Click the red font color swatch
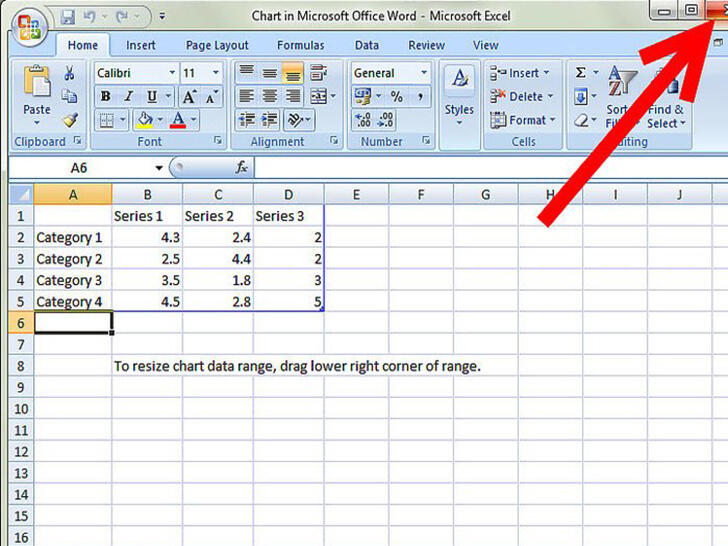Screen dimensions: 728x546 [x=178, y=121]
